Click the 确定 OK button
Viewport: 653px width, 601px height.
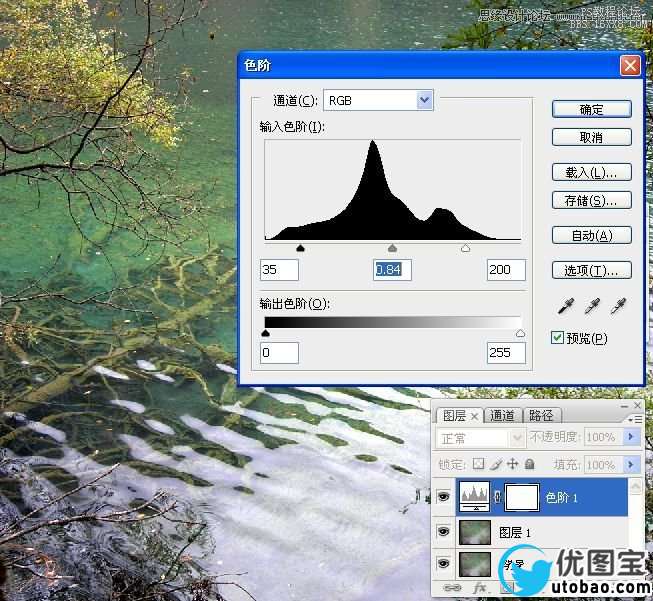point(591,109)
